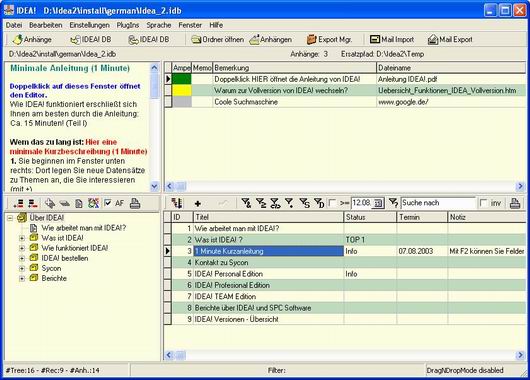Select the record 'Kontakt zu Sycon'
The image size is (530, 380).
(x=221, y=262)
